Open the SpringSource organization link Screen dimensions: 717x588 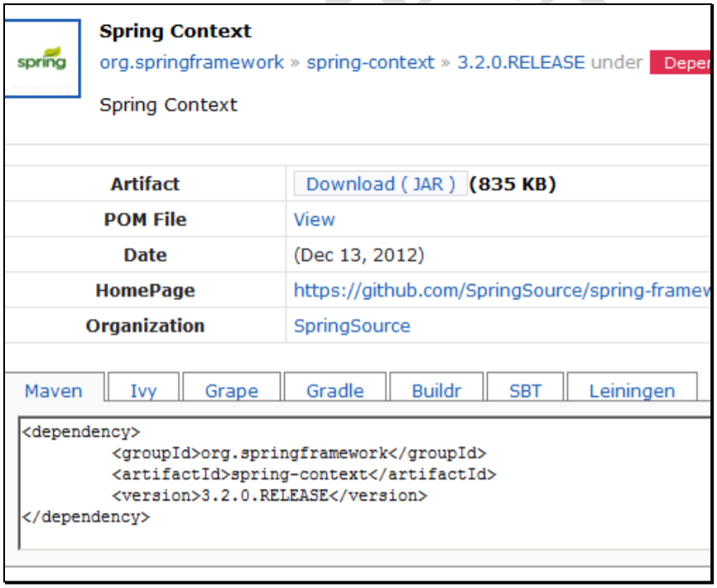(352, 326)
